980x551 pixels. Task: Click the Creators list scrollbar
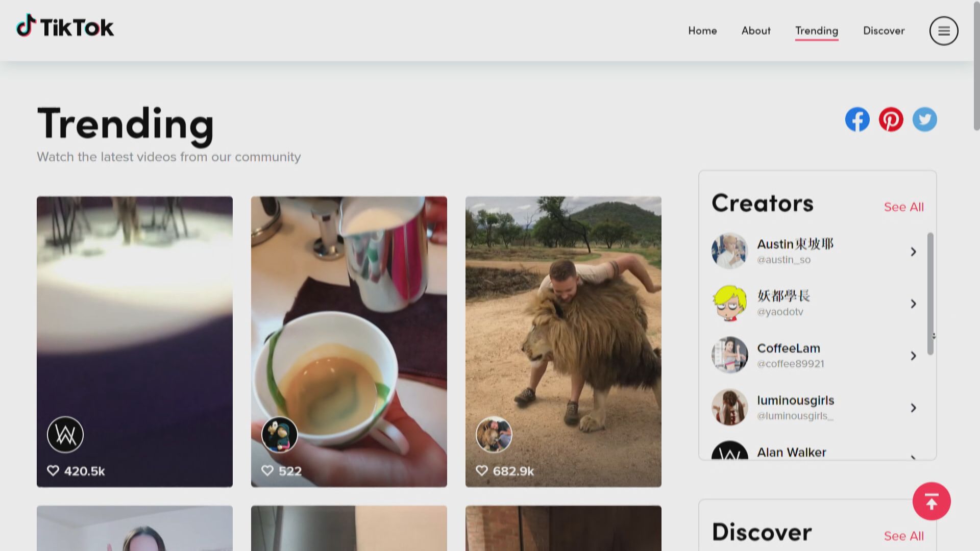930,294
